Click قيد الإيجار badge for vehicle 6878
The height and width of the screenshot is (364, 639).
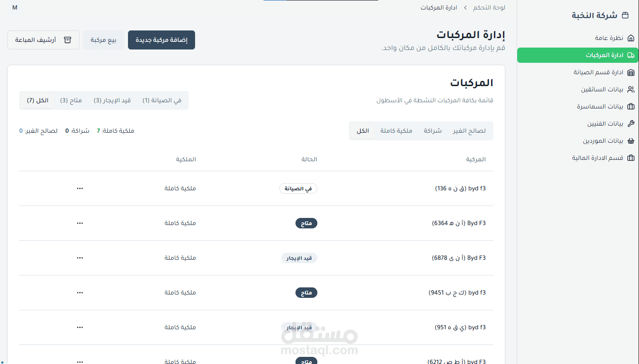[299, 258]
